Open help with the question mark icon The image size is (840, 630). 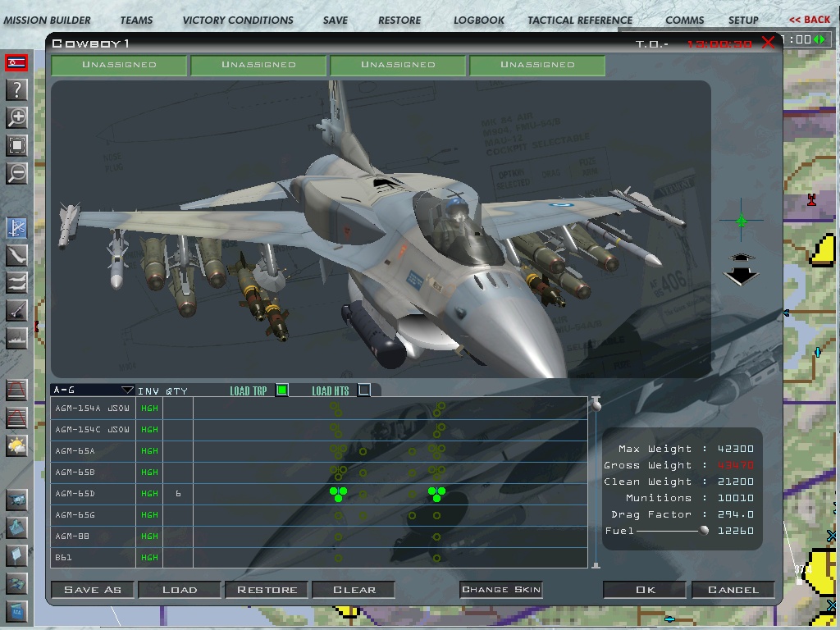tap(16, 89)
